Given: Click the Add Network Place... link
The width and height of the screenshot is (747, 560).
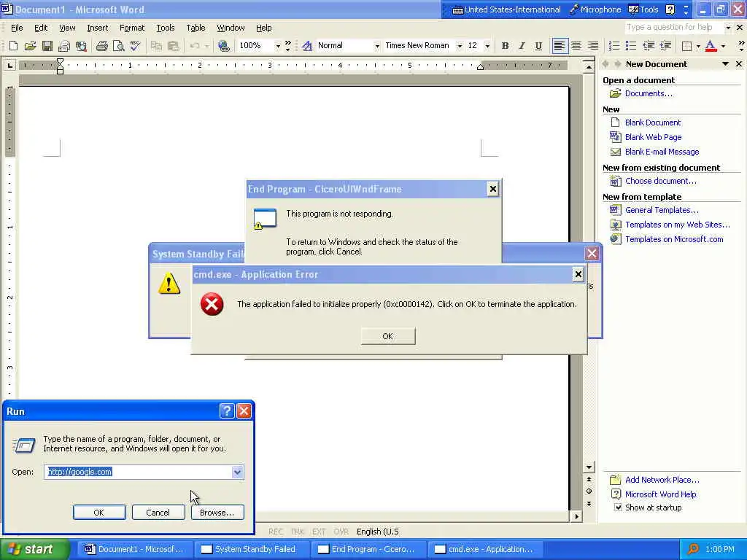Looking at the screenshot, I should (x=662, y=480).
